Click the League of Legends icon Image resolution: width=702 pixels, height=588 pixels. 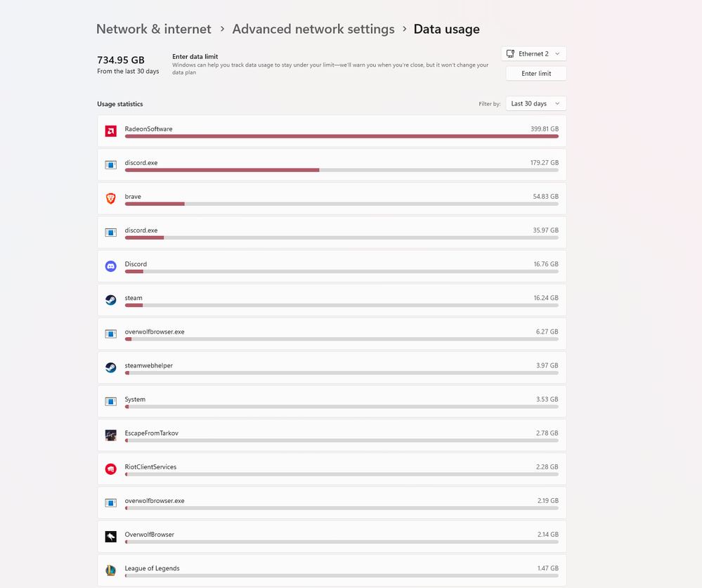click(110, 570)
